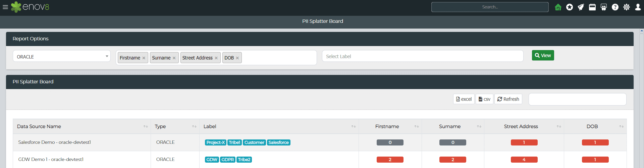Click Salesforce Demo Street Address count 1
The image size is (644, 168).
524,142
